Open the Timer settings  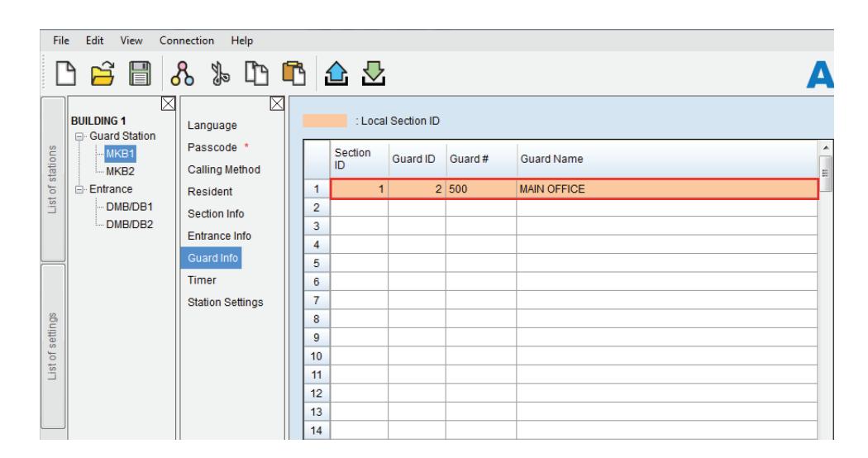[x=202, y=280]
